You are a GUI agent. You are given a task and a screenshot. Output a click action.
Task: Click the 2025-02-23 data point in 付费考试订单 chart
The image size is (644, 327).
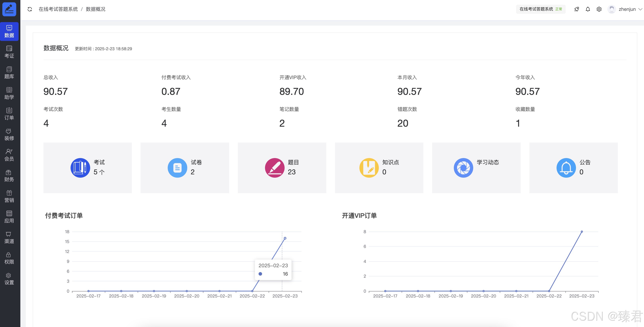point(285,238)
